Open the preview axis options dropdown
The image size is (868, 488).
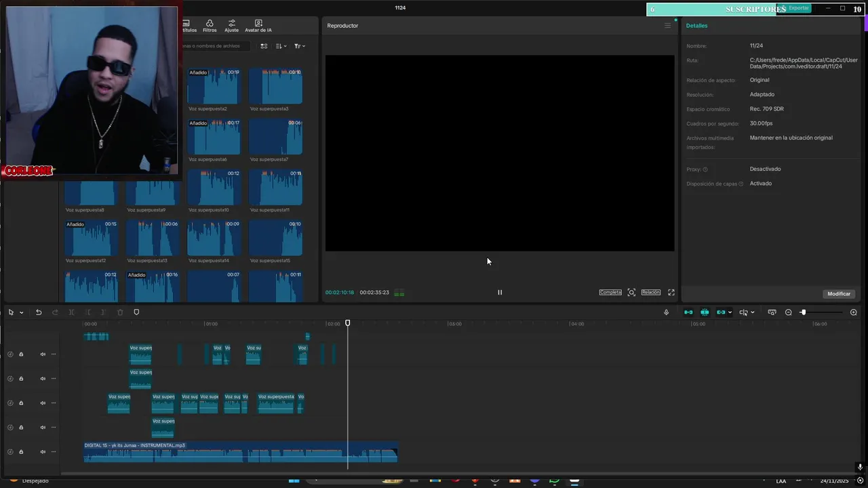(x=752, y=312)
